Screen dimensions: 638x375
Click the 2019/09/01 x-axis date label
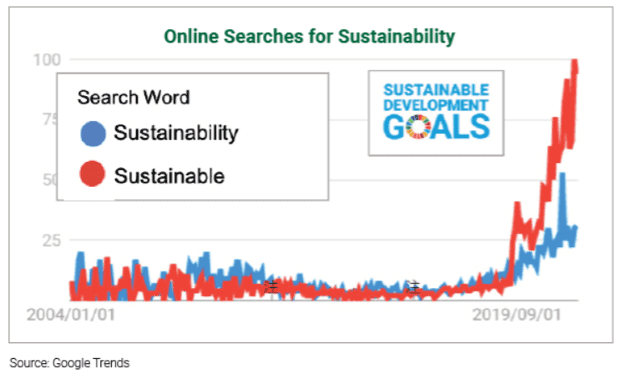(x=516, y=314)
